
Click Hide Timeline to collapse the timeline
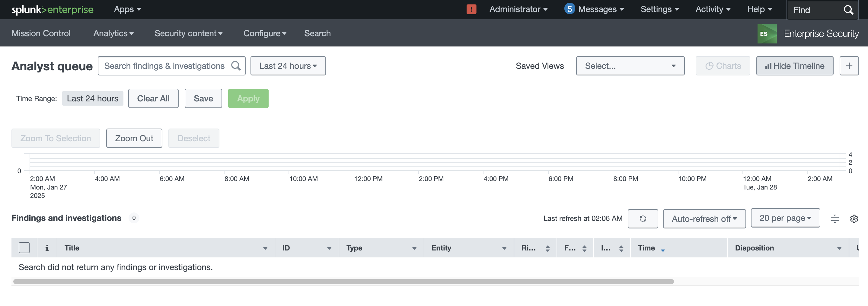795,66
